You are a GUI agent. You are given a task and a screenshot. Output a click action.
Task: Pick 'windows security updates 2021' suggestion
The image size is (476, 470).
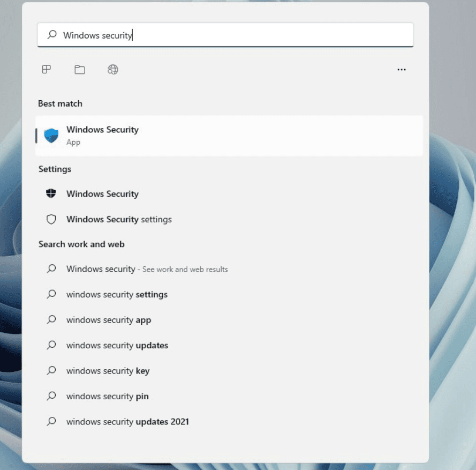[x=229, y=421]
